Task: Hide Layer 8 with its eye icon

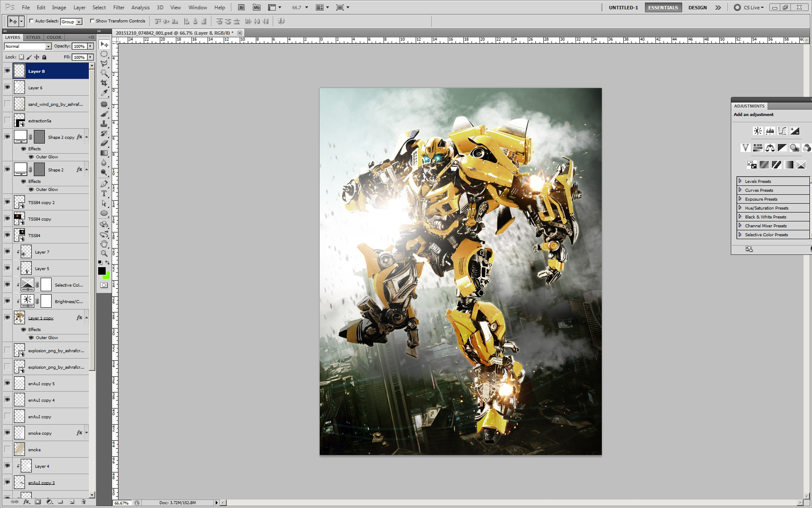Action: [x=7, y=71]
